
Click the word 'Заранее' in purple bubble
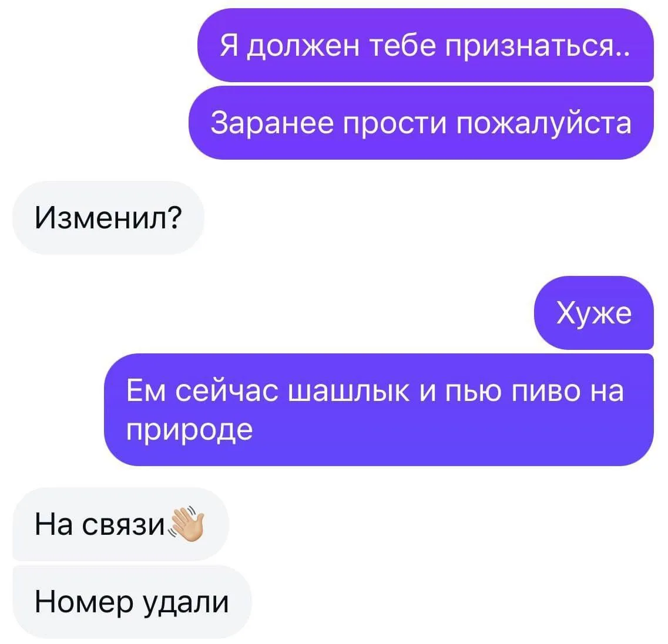[x=272, y=123]
